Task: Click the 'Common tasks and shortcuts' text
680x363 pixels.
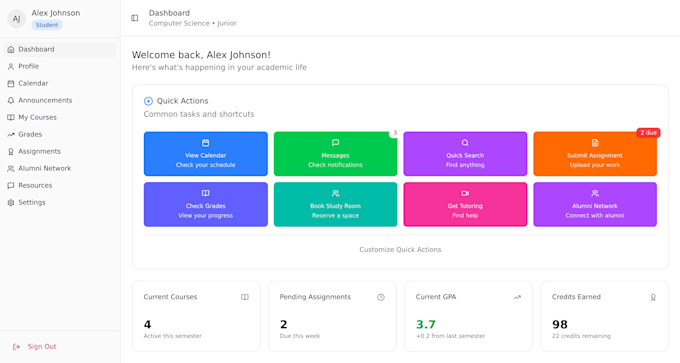Action: click(x=199, y=114)
